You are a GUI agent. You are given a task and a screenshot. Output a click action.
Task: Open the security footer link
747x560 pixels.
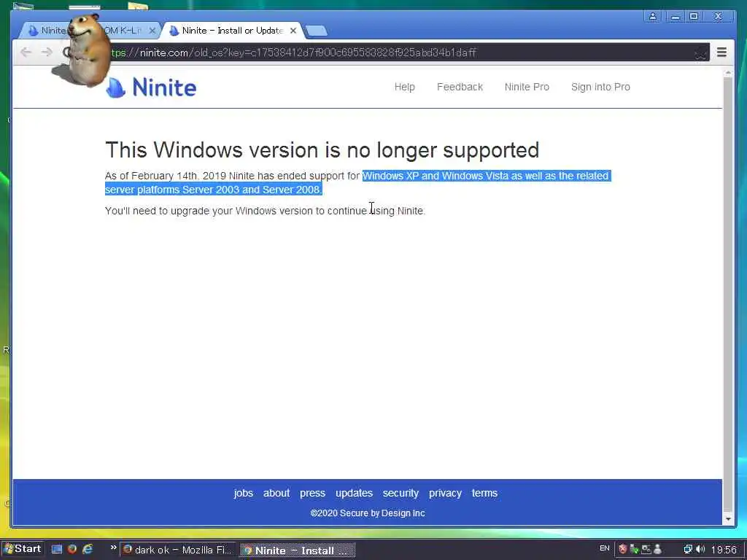click(400, 493)
